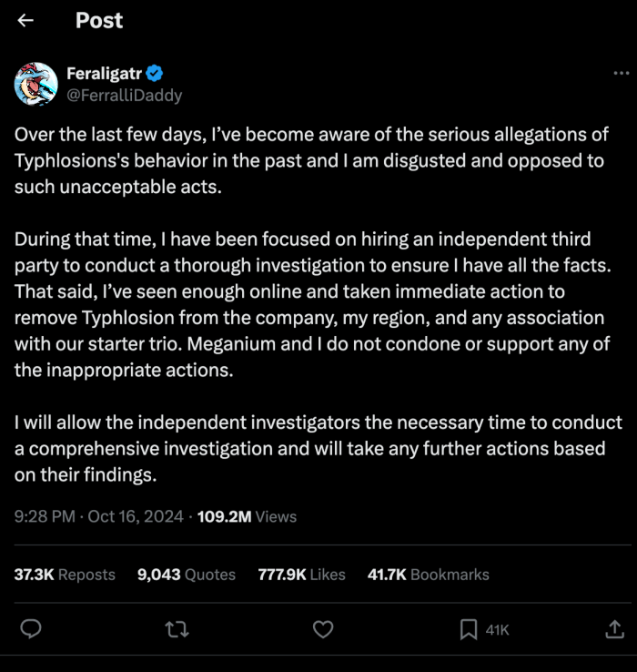Click the 41K count beside bookmark
Image resolution: width=637 pixels, height=672 pixels.
click(x=497, y=629)
